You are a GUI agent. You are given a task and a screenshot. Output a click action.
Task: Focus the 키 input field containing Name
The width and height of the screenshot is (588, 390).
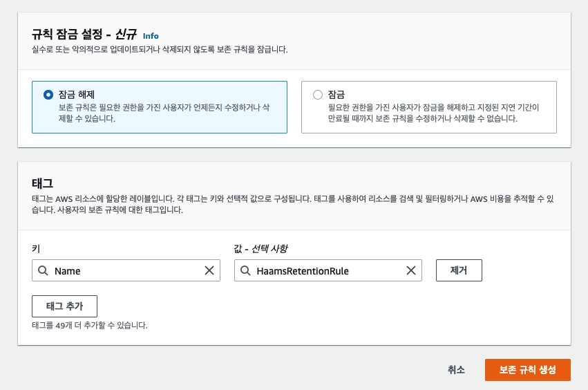(126, 270)
